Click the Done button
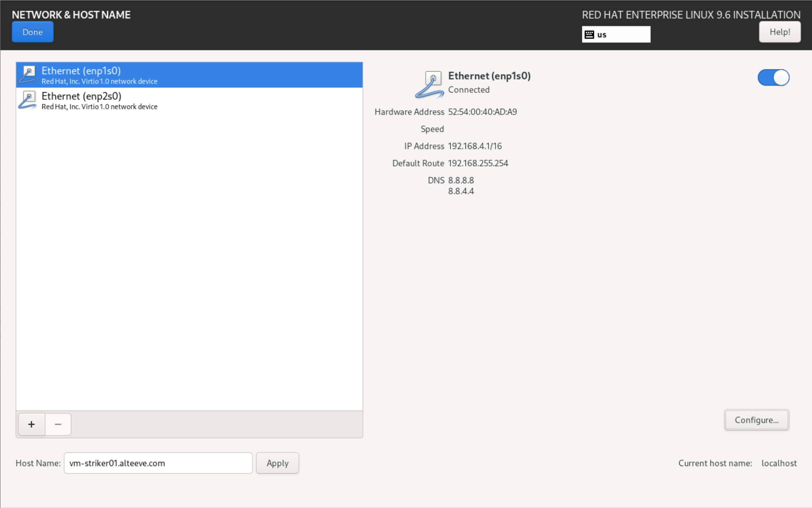The image size is (812, 508). [33, 32]
